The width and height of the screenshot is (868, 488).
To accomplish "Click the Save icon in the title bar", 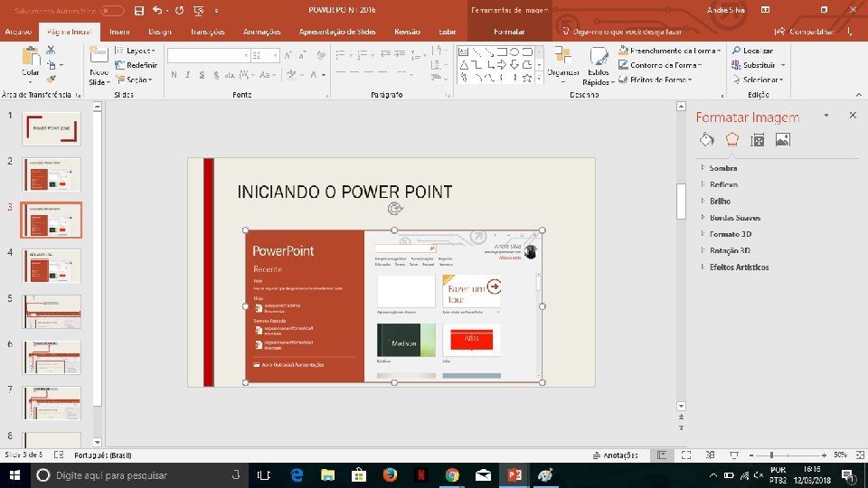I will point(137,11).
